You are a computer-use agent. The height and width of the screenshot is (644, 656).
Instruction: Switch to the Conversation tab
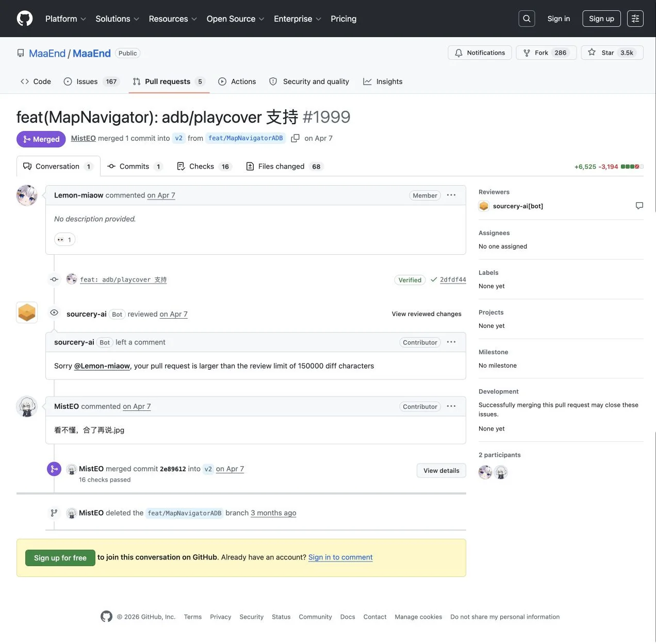click(x=58, y=167)
